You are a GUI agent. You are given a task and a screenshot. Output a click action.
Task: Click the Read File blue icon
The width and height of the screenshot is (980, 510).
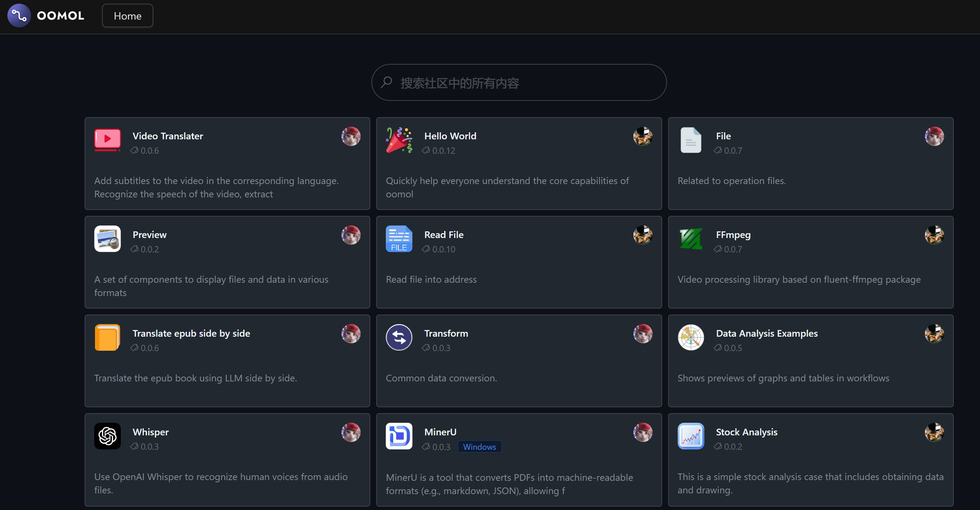399,239
